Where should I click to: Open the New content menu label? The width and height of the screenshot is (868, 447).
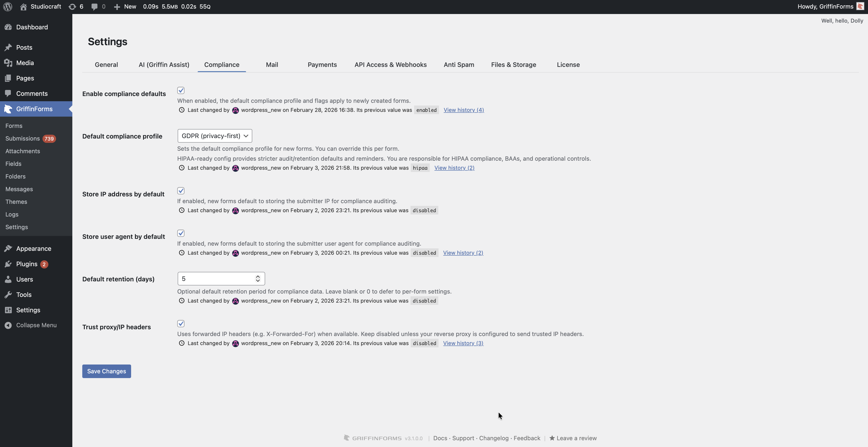coord(130,7)
